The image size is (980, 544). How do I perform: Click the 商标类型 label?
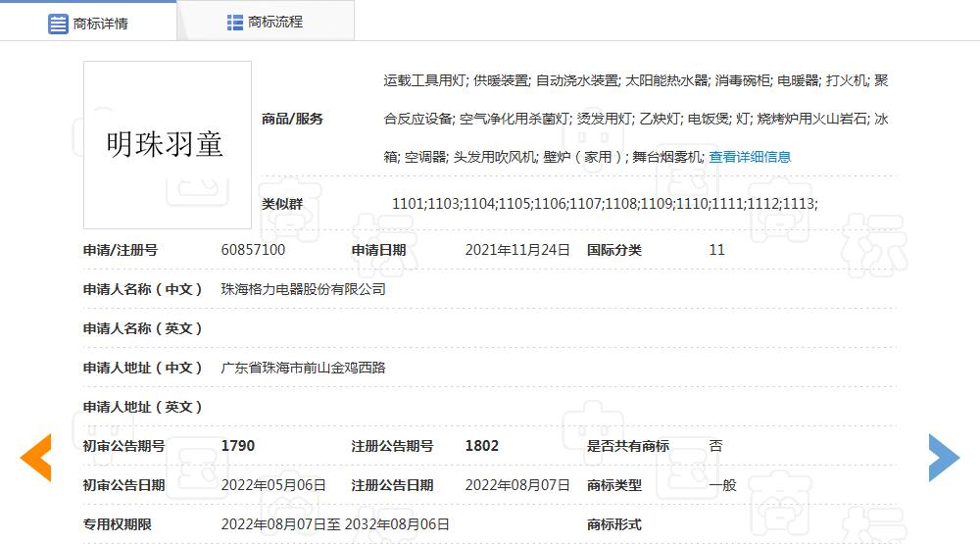click(x=614, y=485)
